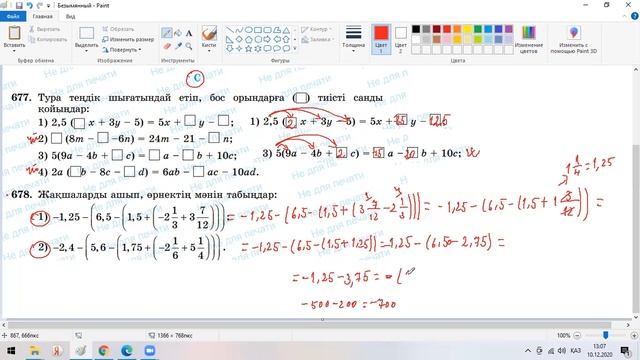Choose the Oval callout shape
The image size is (640, 360).
pos(277,49)
